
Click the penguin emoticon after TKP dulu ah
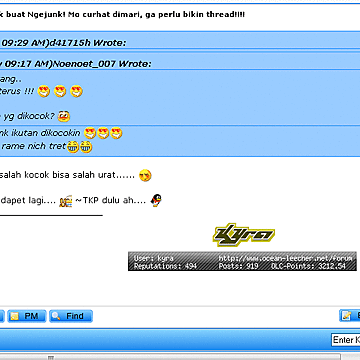tap(156, 201)
